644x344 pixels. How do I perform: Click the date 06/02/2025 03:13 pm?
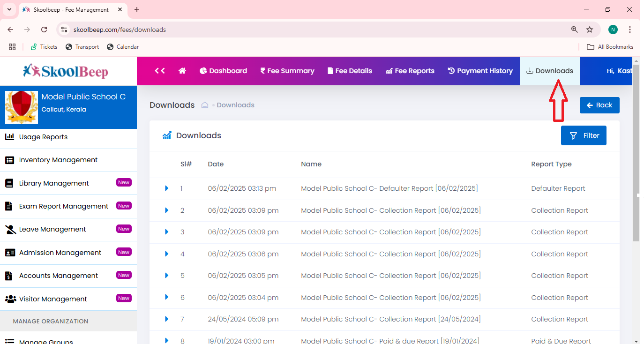[x=242, y=188]
